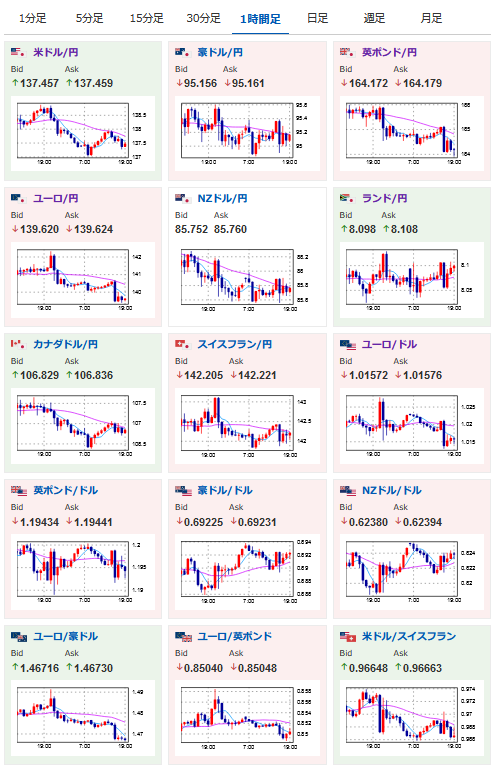Switch to the 日足 timeframe tab
The height and width of the screenshot is (767, 497).
[x=317, y=19]
